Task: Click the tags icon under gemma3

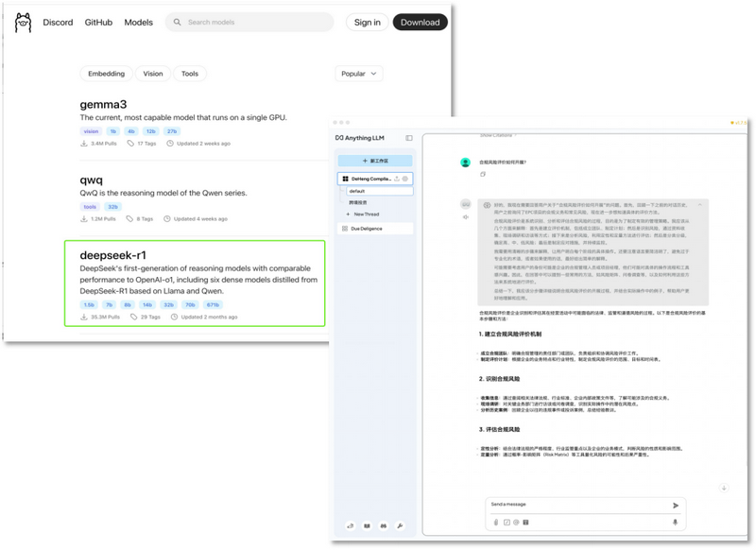Action: point(130,143)
